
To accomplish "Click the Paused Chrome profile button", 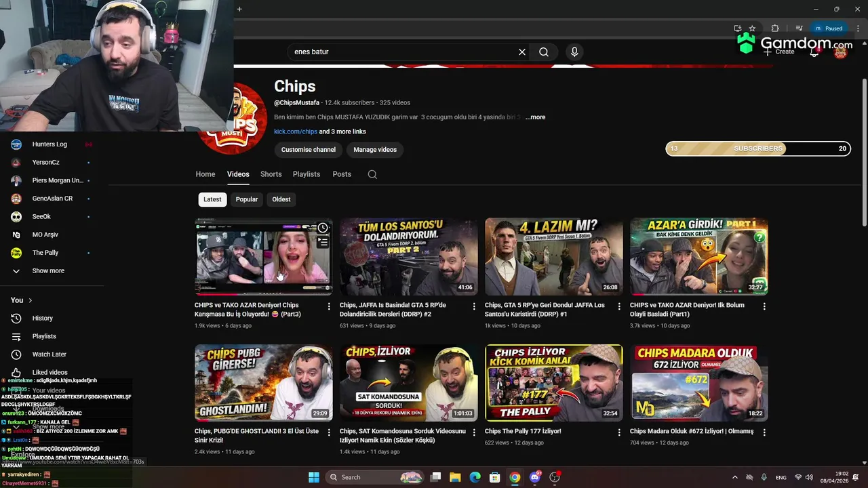I will tap(829, 28).
